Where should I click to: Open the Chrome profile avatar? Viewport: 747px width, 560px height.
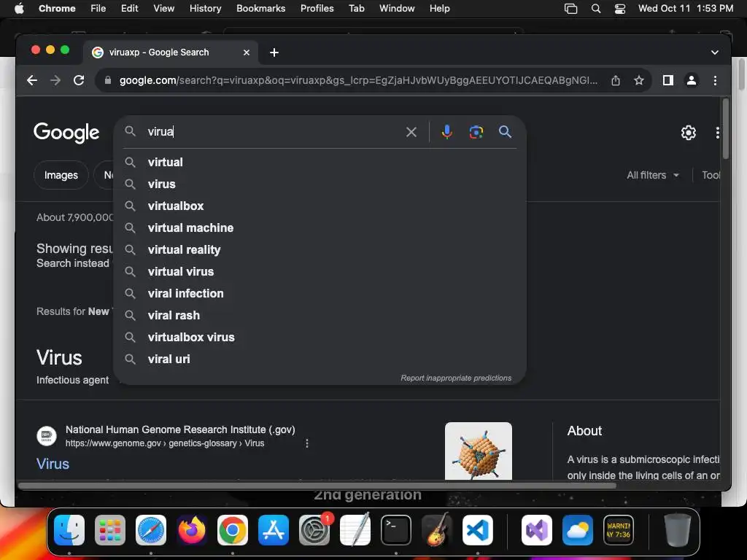click(x=692, y=80)
